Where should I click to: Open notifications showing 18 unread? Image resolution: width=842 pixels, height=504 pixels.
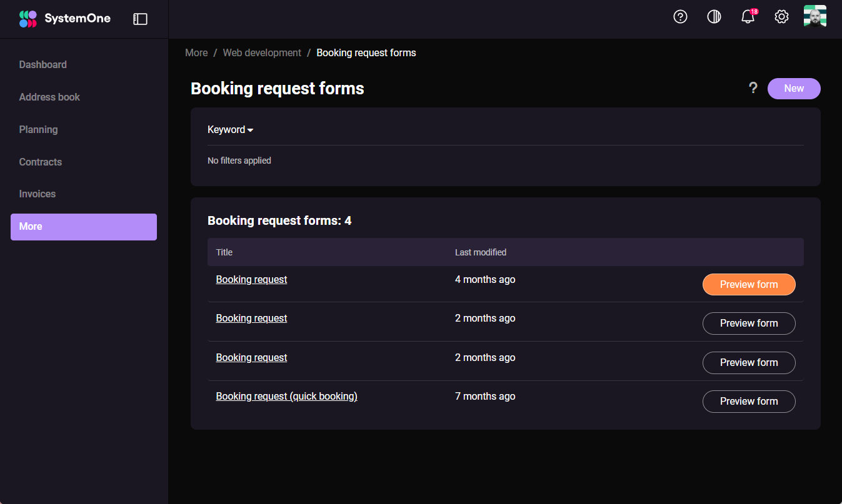(x=748, y=17)
